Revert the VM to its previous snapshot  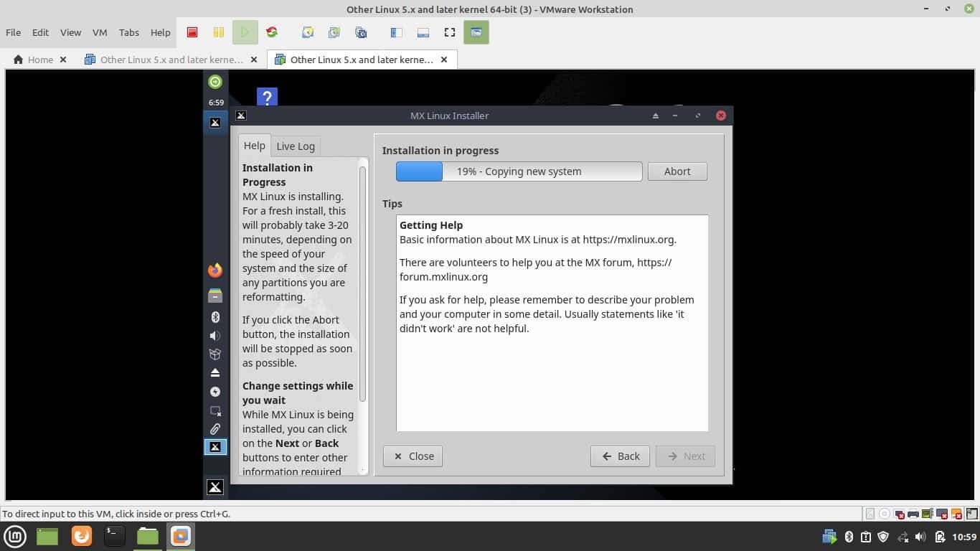tap(334, 32)
